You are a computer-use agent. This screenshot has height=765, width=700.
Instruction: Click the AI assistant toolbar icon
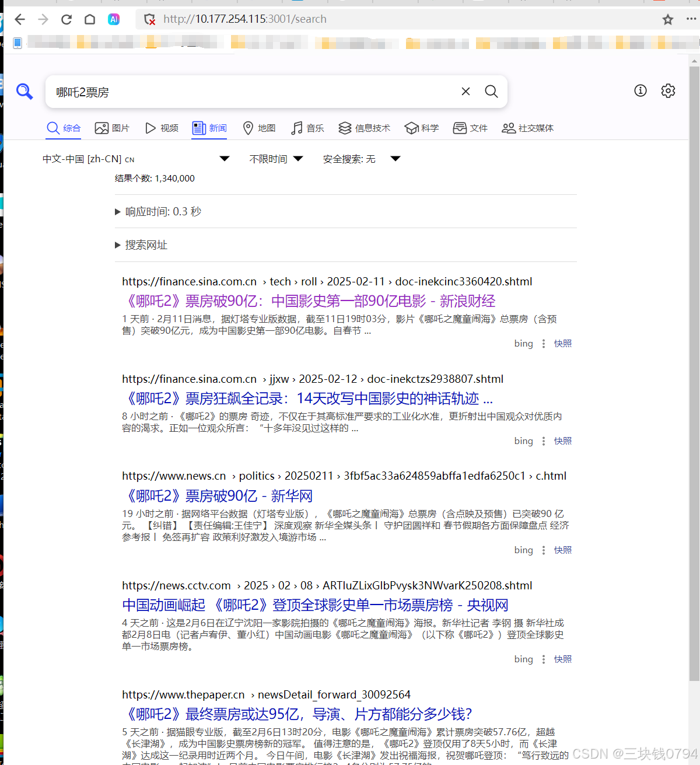114,19
